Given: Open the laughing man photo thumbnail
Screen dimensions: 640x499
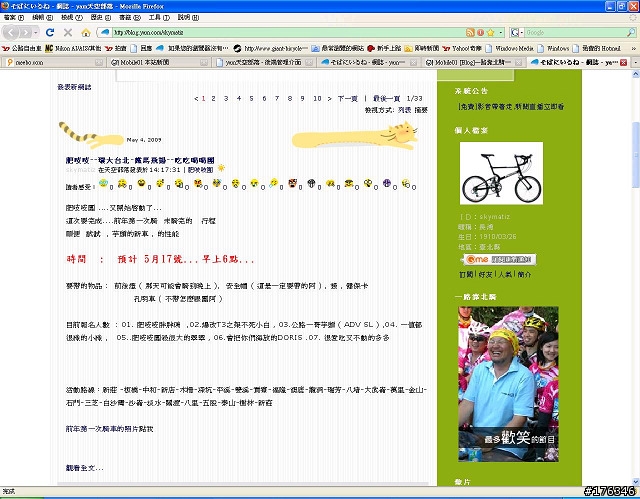Looking at the screenshot, I should [508, 384].
